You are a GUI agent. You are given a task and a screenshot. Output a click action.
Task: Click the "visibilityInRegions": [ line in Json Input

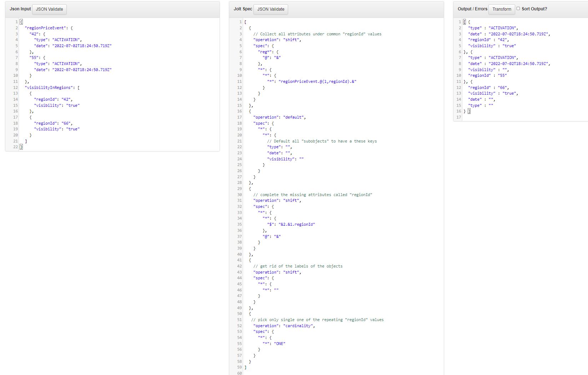click(52, 87)
